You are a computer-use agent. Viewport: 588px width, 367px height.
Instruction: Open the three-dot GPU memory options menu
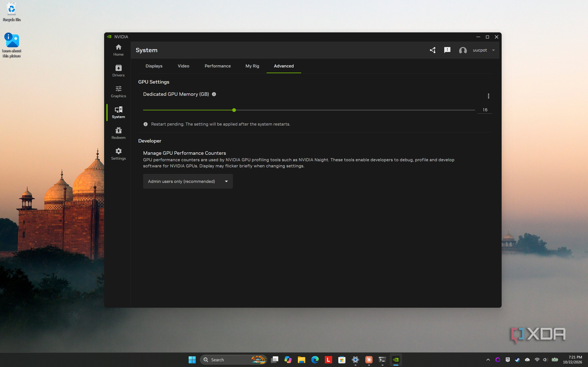[488, 96]
